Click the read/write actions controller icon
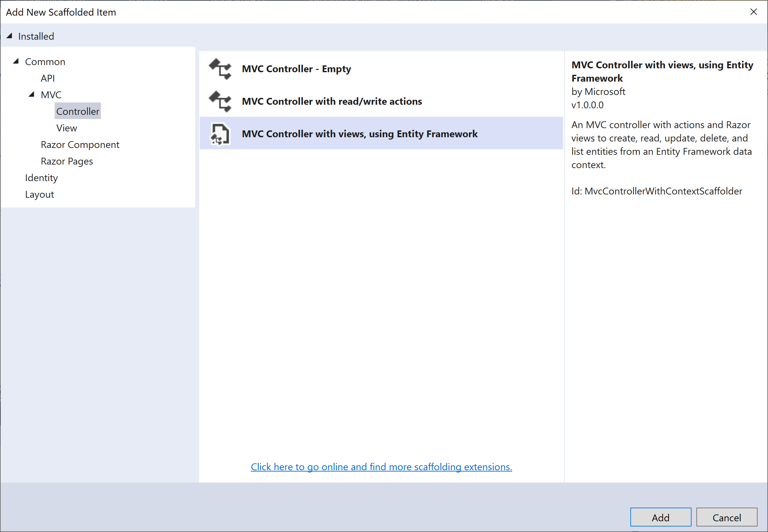This screenshot has width=768, height=532. 220,101
